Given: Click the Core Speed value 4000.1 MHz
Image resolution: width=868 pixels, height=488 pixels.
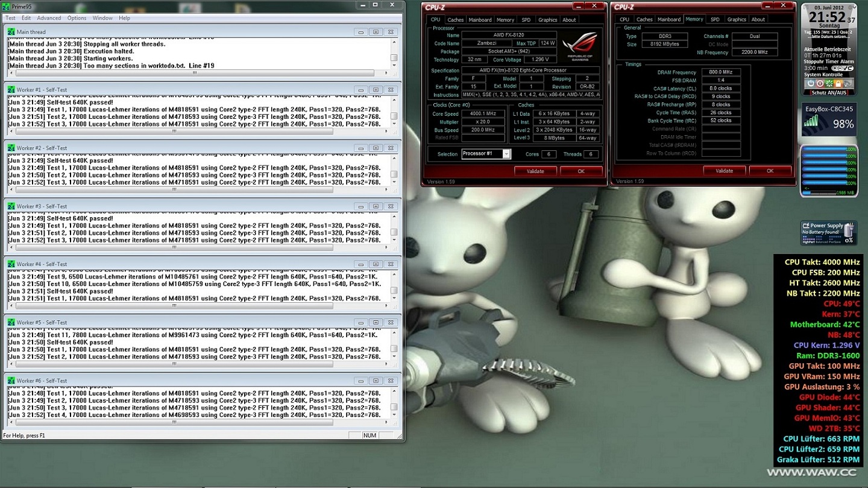Looking at the screenshot, I should pyautogui.click(x=483, y=114).
